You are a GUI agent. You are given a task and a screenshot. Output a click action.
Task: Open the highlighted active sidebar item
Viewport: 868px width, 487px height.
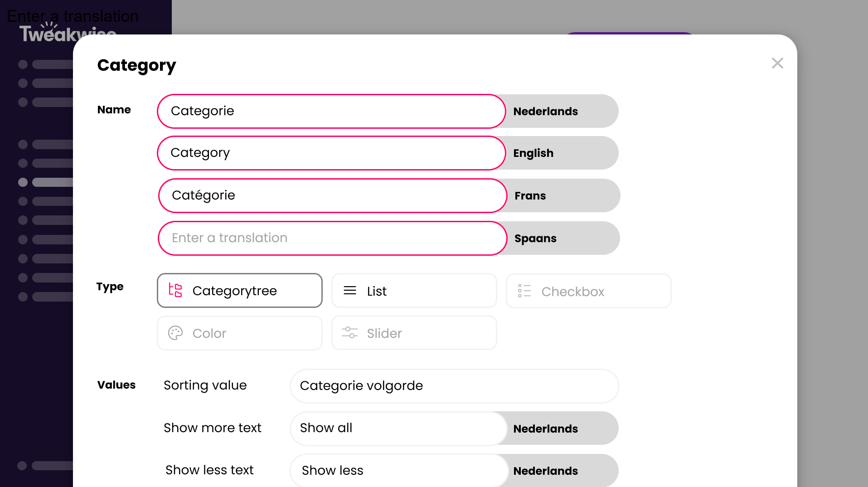click(x=45, y=182)
